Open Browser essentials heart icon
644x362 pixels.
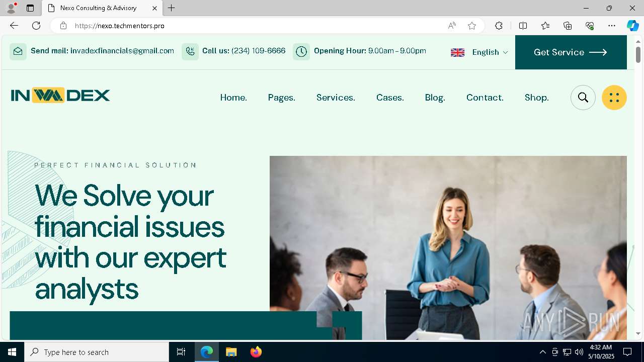[590, 26]
